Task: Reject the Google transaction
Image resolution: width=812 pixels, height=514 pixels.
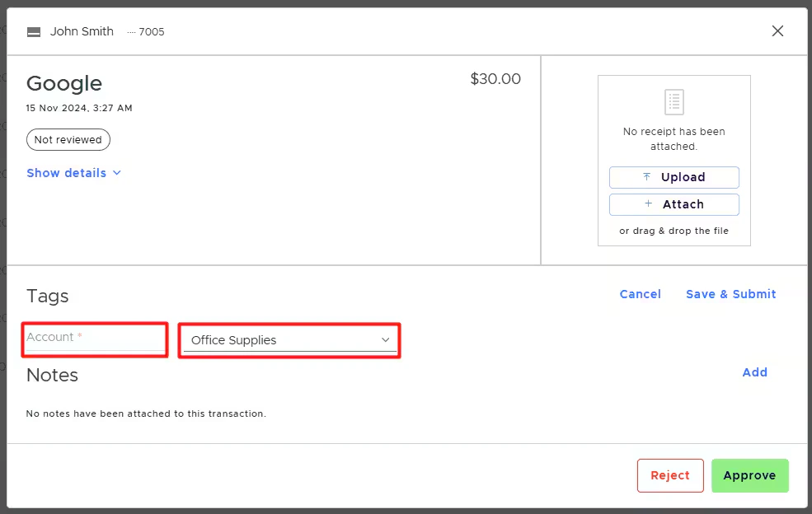Action: [x=670, y=475]
